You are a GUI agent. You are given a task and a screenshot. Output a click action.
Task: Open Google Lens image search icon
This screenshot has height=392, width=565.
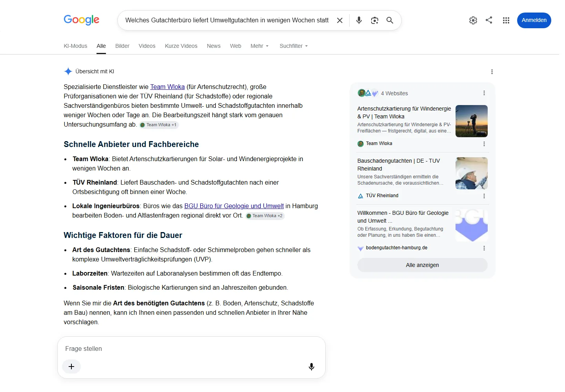(x=375, y=20)
